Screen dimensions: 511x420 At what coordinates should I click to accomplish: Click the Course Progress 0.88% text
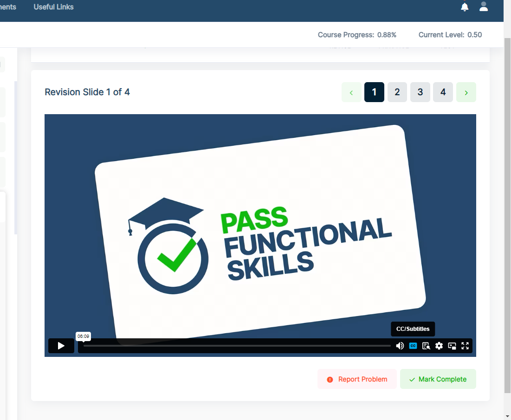(x=357, y=35)
